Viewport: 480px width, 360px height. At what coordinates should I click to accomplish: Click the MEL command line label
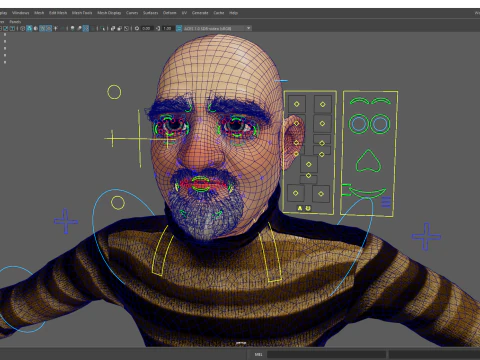[258, 354]
